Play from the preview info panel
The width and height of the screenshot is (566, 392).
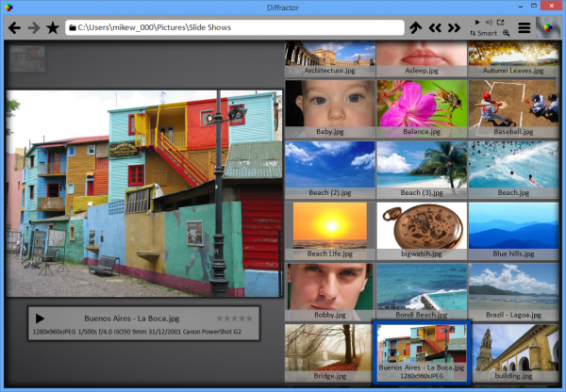[x=40, y=318]
